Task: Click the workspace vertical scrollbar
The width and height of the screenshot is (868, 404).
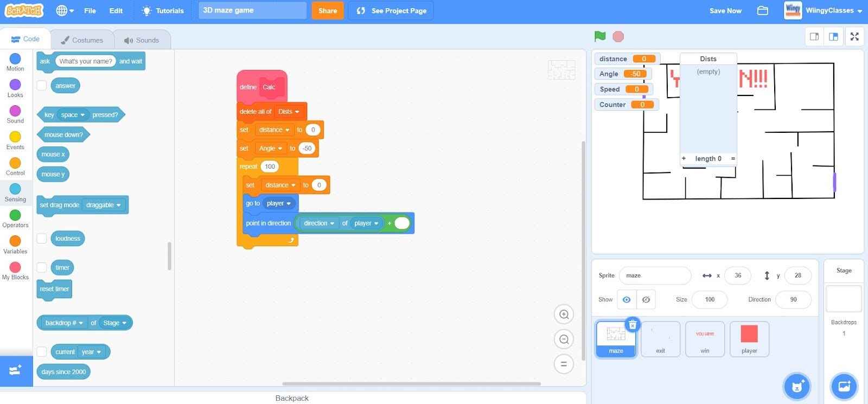Action: pos(583,251)
